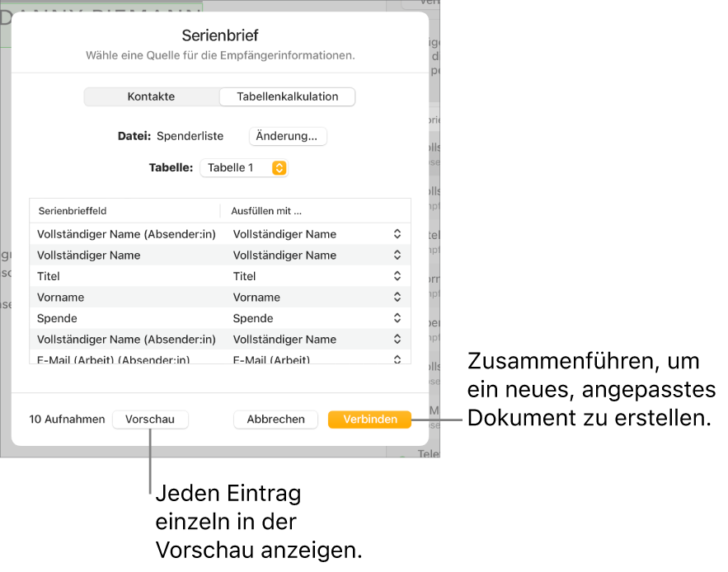Select the Vorname merge field row label
728x572 pixels.
(x=61, y=298)
